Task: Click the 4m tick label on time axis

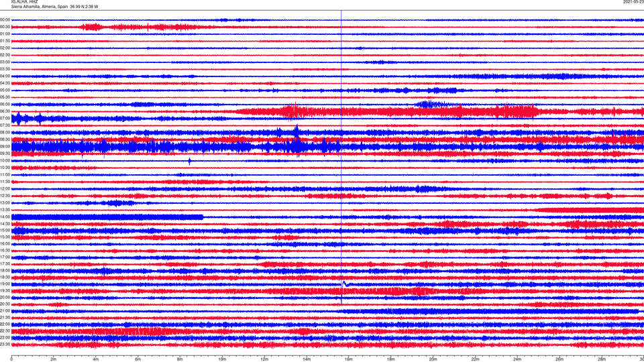Action: (96, 359)
